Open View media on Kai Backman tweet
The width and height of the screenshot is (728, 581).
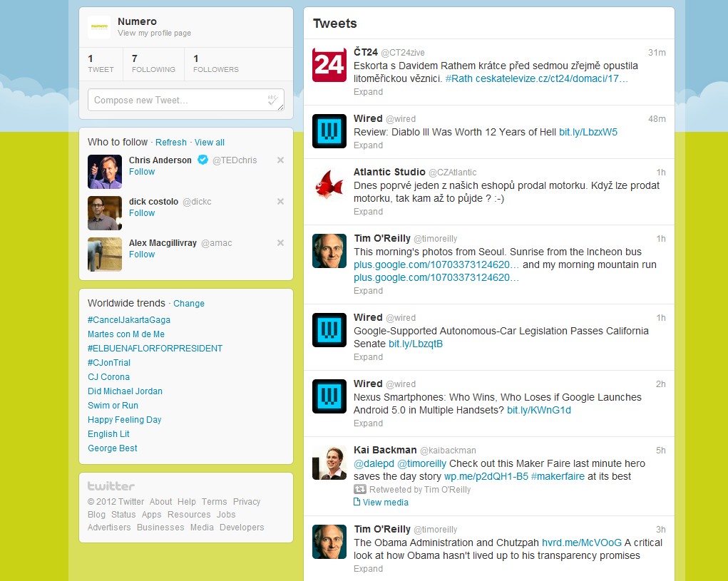385,502
